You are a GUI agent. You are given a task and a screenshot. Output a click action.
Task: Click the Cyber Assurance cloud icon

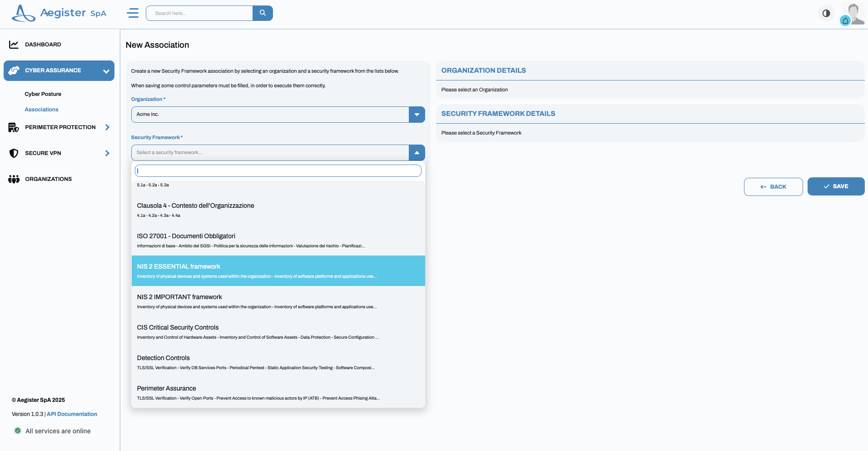click(14, 70)
